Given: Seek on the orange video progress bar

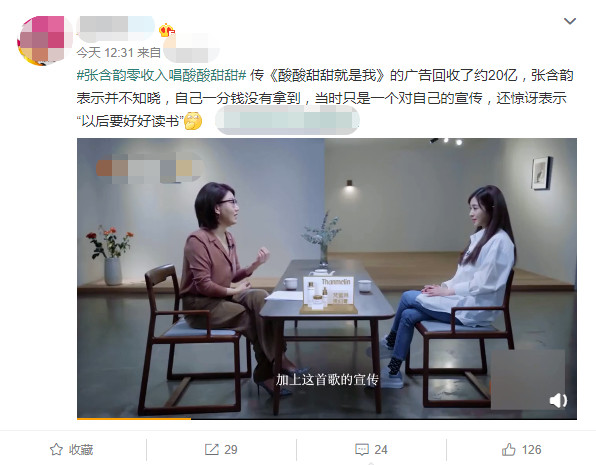Looking at the screenshot, I should click(x=327, y=419).
